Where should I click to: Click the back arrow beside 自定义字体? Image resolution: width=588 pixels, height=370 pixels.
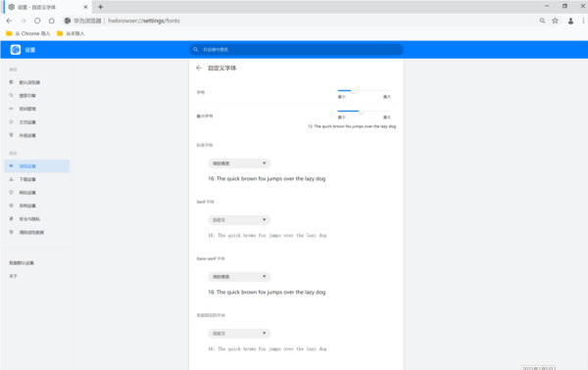coord(199,68)
